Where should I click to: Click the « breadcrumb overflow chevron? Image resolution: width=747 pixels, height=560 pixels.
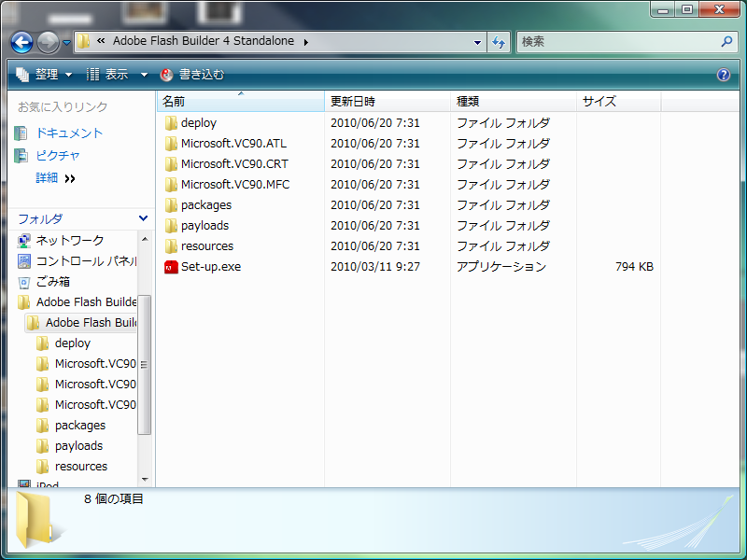(101, 41)
